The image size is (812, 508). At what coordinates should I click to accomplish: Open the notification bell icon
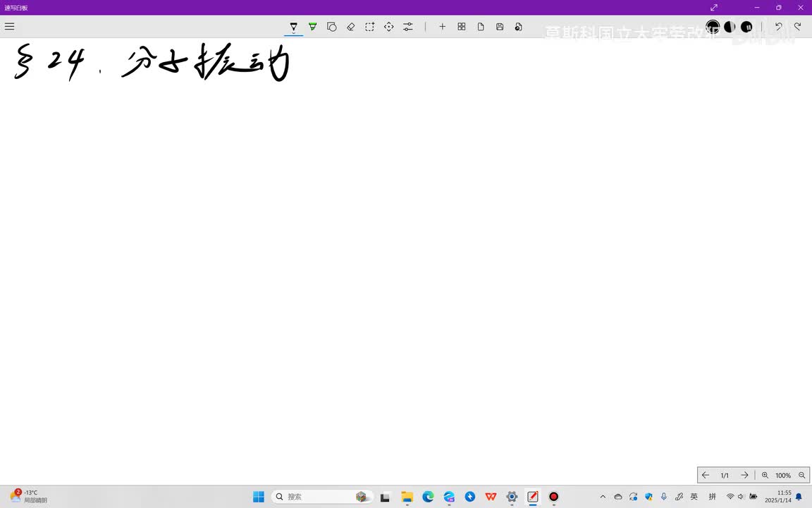[799, 497]
